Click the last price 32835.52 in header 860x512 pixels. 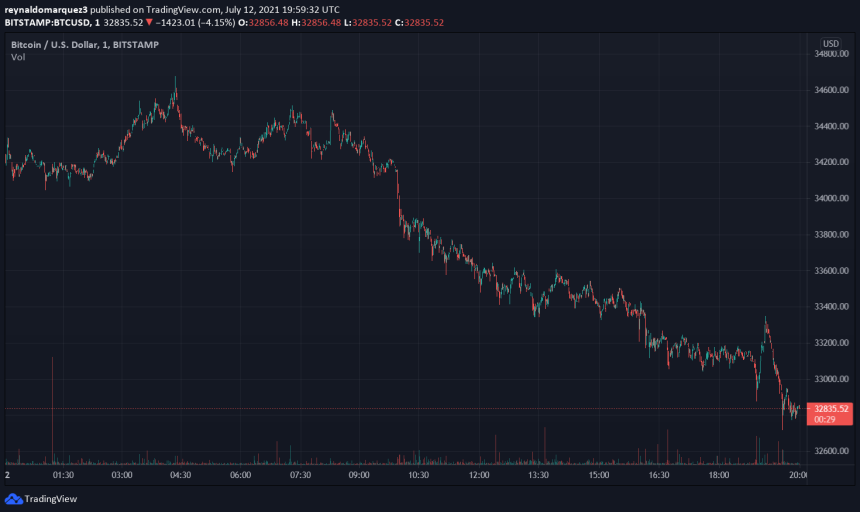[123, 22]
